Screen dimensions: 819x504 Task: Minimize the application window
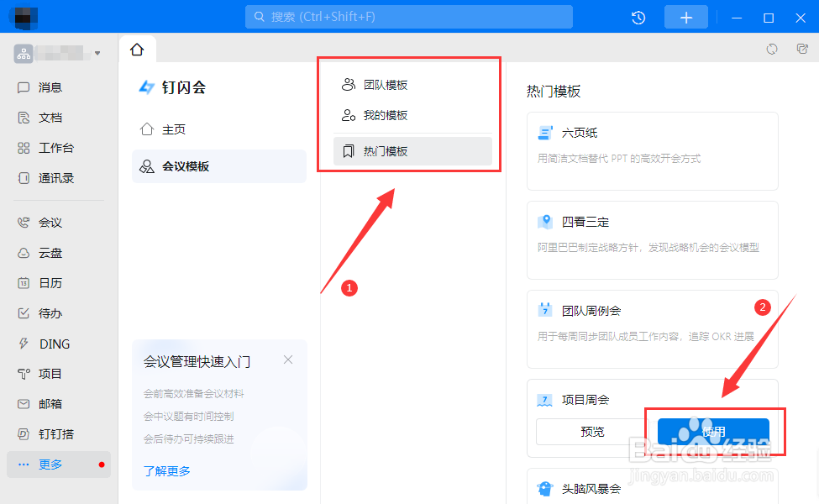(x=737, y=18)
